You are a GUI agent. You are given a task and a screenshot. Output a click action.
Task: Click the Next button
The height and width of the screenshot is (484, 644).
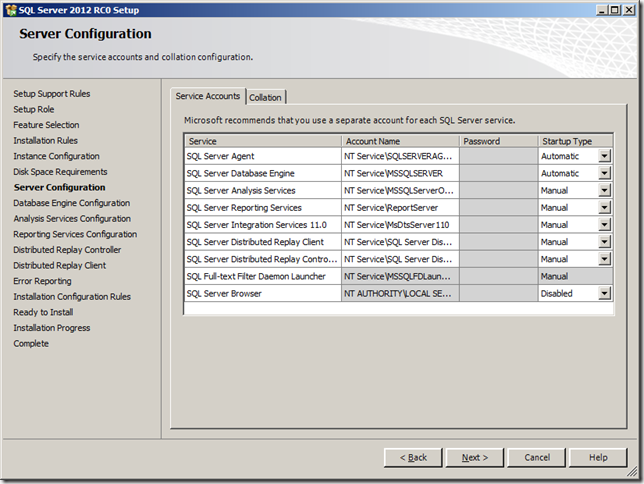point(475,457)
